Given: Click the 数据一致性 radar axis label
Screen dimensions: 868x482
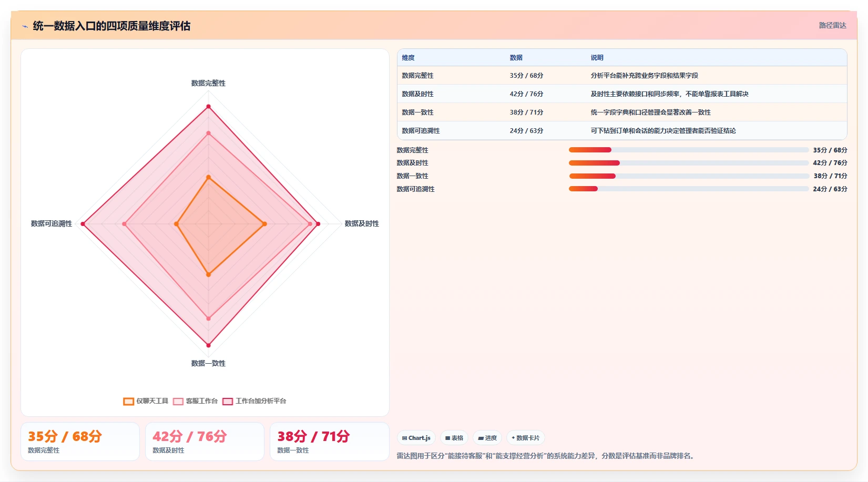Looking at the screenshot, I should pyautogui.click(x=208, y=363).
